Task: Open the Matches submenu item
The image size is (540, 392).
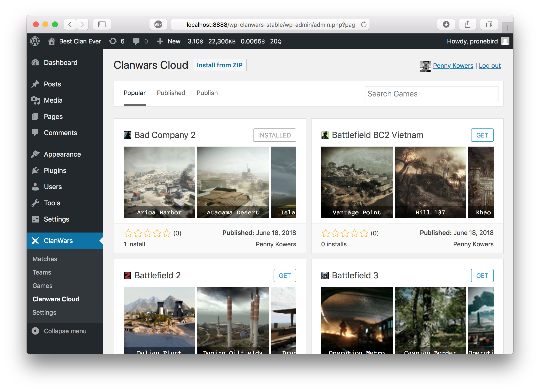Action: tap(45, 259)
